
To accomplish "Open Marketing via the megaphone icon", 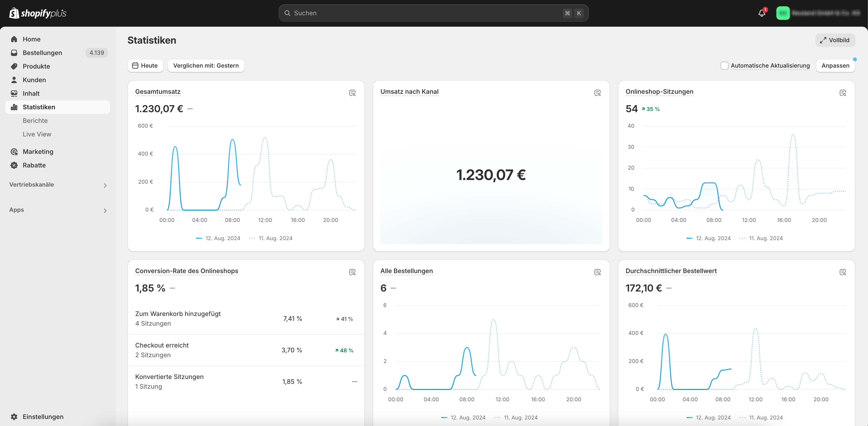I will coord(14,152).
